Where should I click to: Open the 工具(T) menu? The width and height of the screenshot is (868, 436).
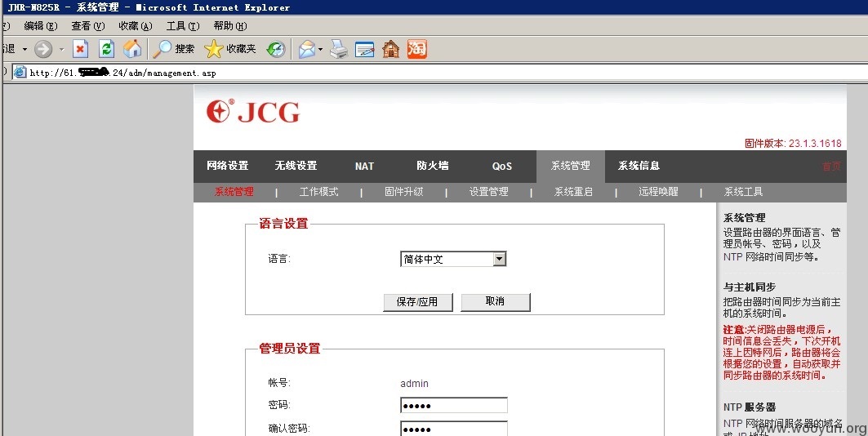point(183,26)
